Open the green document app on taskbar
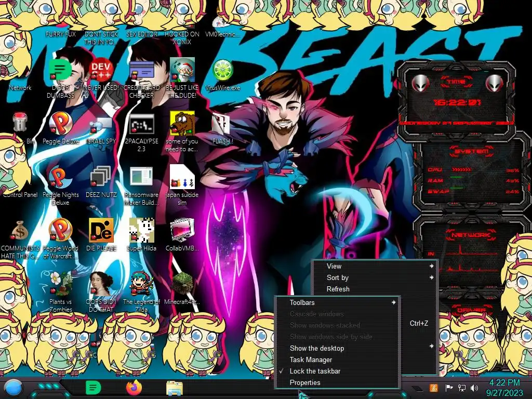 point(94,388)
